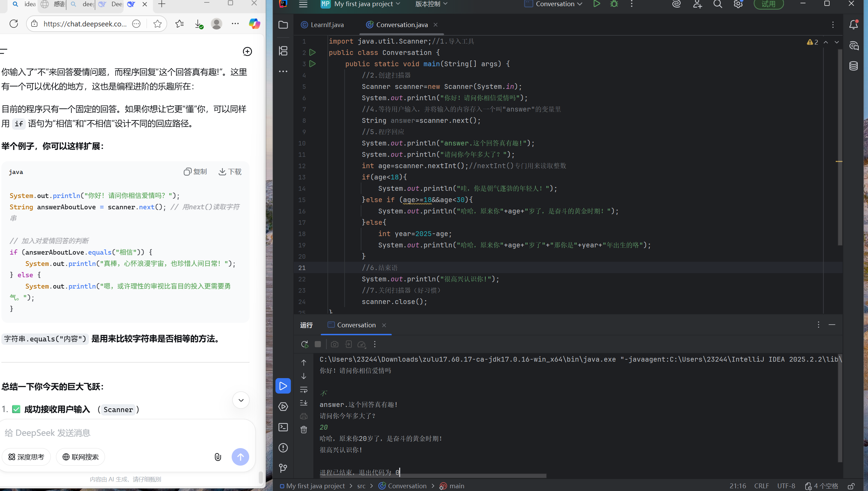Click the 复制 copy code button
Image resolution: width=868 pixels, height=491 pixels.
pos(195,172)
